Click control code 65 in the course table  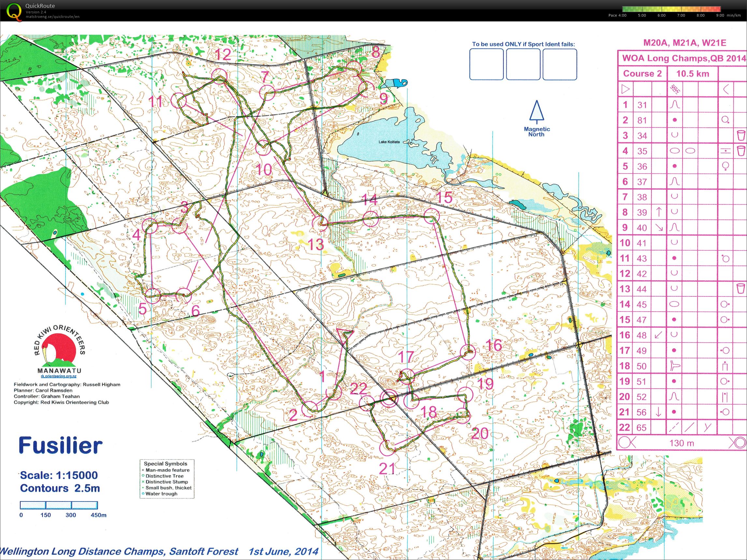coord(641,428)
